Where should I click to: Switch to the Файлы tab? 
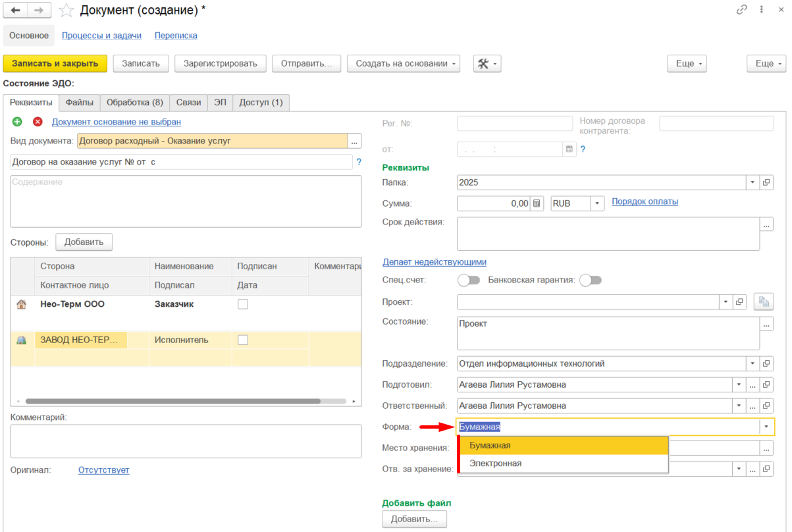point(80,102)
